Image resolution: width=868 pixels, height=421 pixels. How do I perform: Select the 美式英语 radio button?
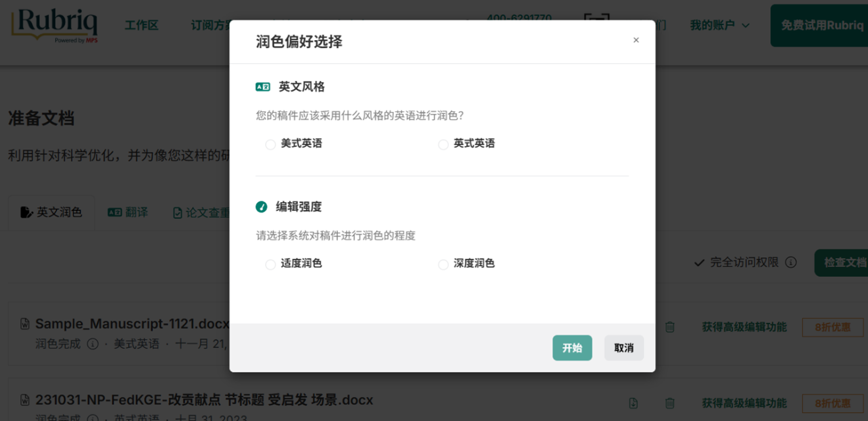[270, 143]
